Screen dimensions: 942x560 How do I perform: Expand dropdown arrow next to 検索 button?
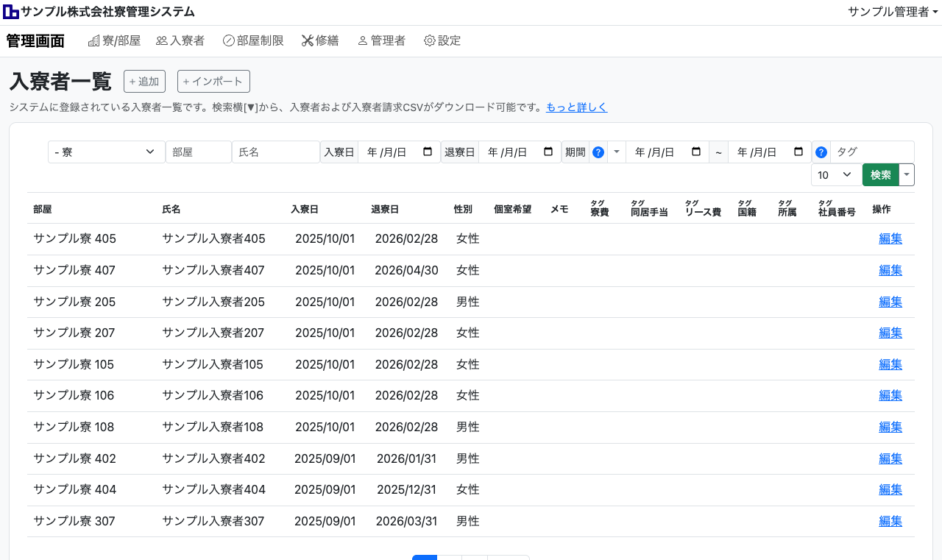[907, 175]
